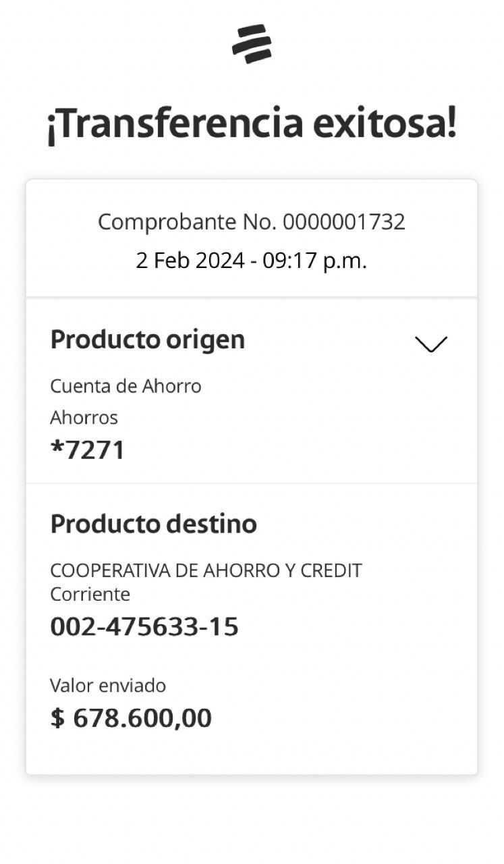
Task: Click the Valor enviado label
Action: [x=108, y=686]
